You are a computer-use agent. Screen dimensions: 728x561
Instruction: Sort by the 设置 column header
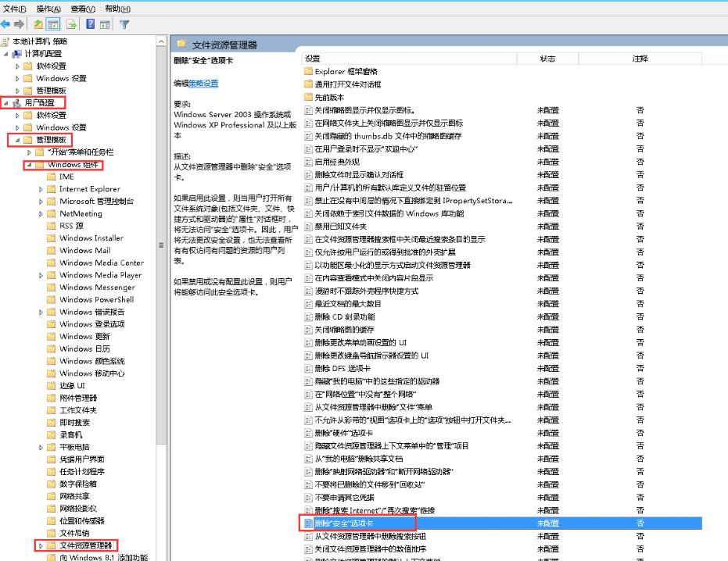coord(409,59)
